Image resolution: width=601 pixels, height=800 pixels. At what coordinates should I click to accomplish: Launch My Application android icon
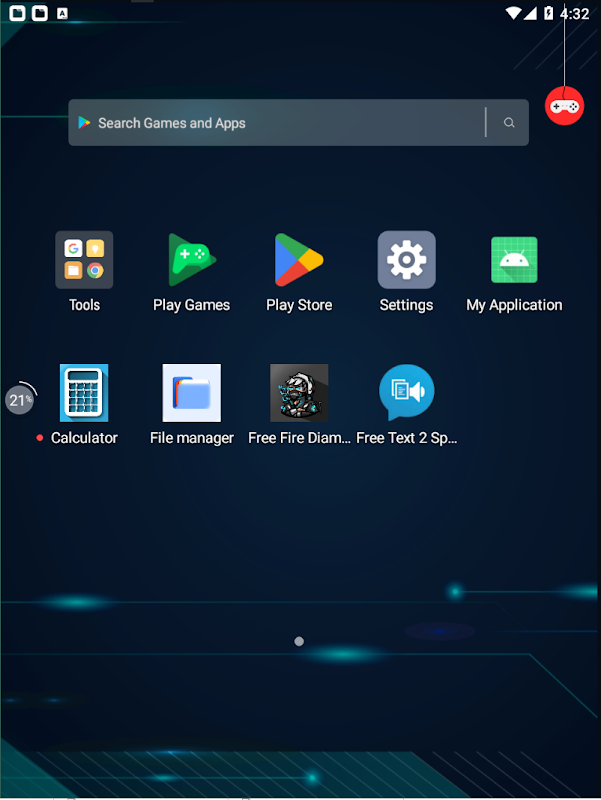coord(514,260)
